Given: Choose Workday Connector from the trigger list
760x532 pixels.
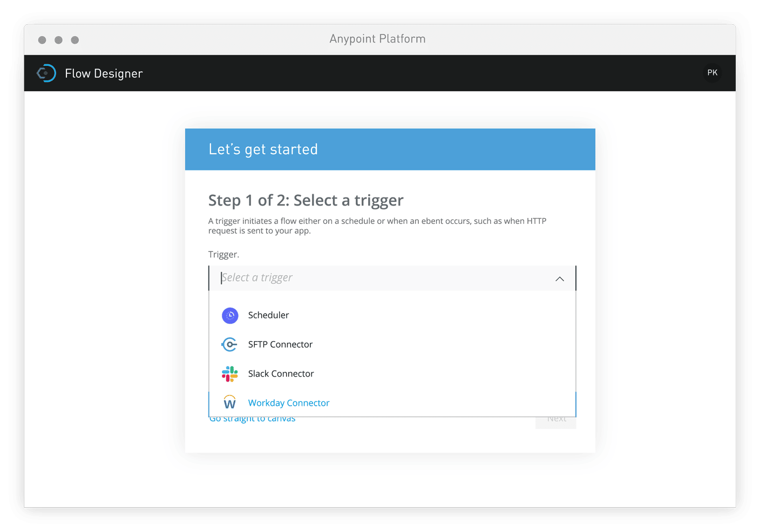Looking at the screenshot, I should tap(392, 403).
